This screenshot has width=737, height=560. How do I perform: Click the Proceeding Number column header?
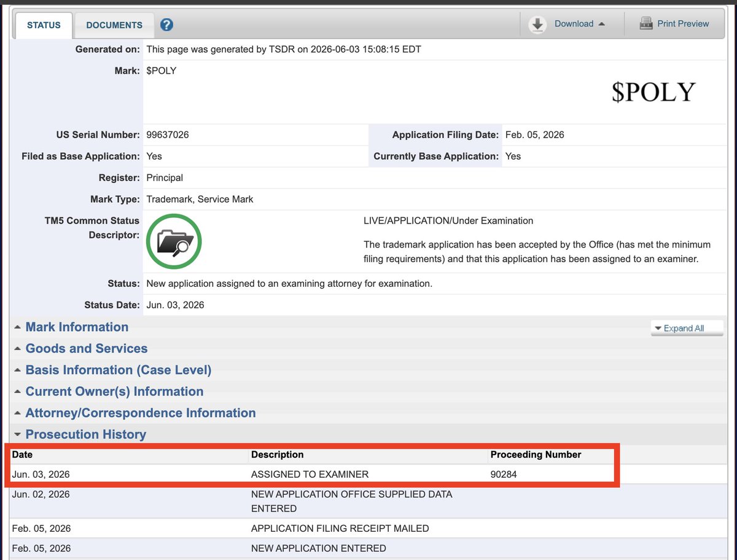536,455
